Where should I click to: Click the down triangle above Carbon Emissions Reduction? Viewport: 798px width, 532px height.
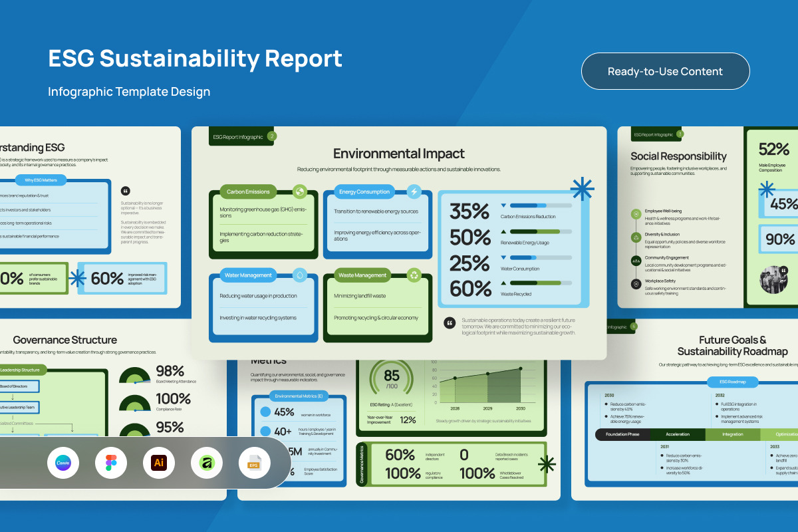pos(503,205)
